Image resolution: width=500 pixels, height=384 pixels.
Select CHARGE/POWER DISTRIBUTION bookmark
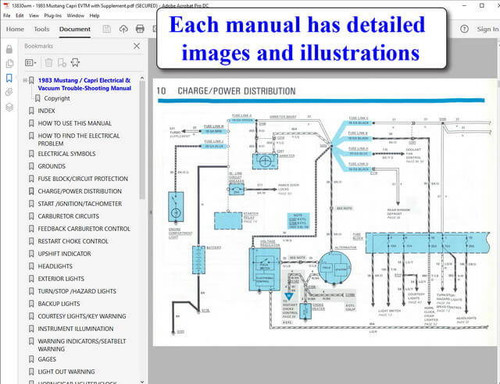click(x=80, y=191)
